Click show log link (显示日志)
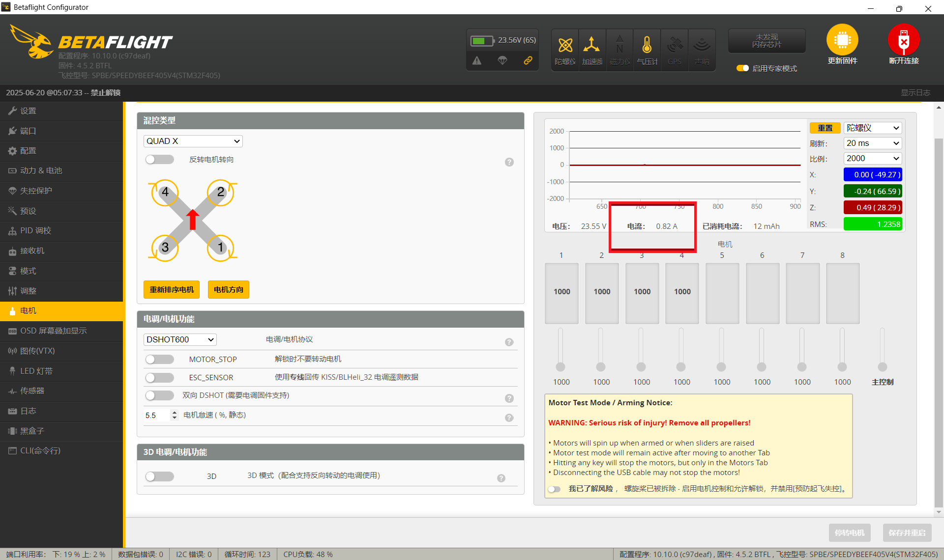Image resolution: width=944 pixels, height=560 pixels. (915, 93)
